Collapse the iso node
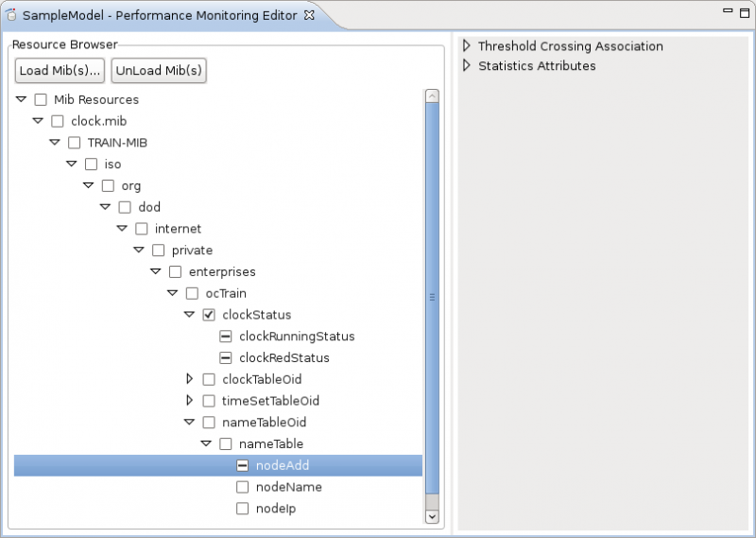This screenshot has width=756, height=538. [x=72, y=164]
